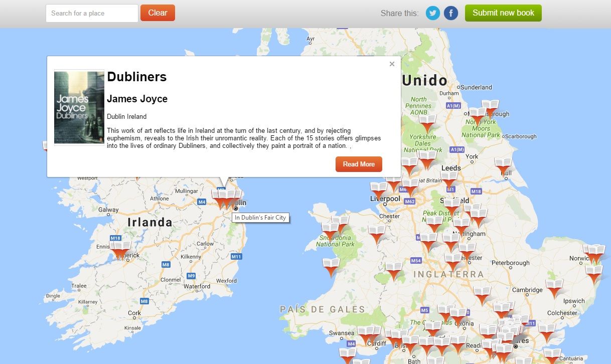
Task: Click the M9 road shield near Clonmel
Action: pyautogui.click(x=191, y=276)
